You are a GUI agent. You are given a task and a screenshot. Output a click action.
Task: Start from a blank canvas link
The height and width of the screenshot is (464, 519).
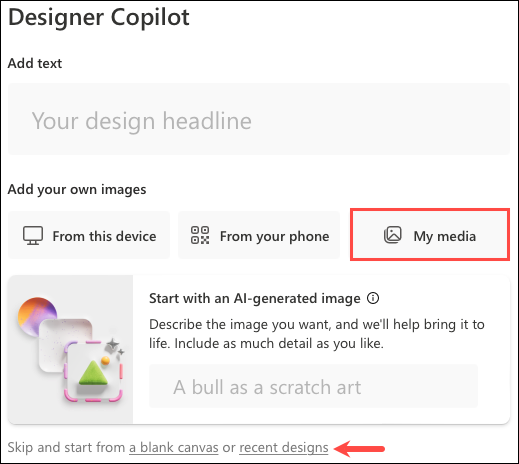[174, 448]
